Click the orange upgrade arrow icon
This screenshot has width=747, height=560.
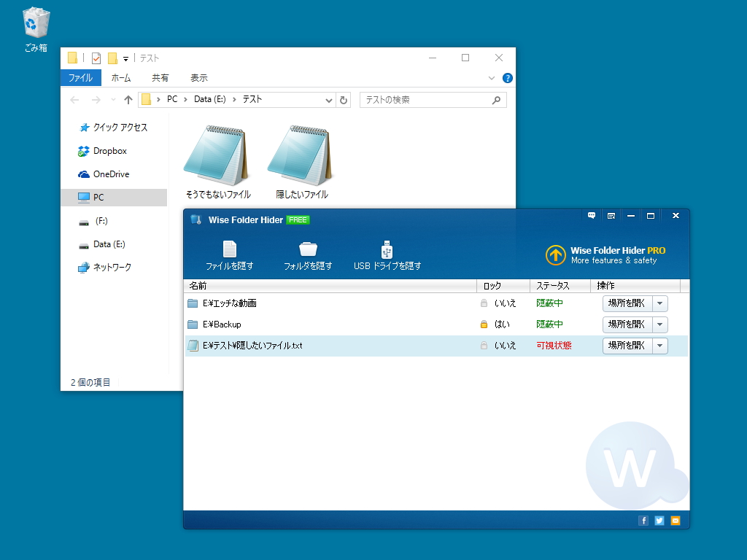(x=557, y=256)
